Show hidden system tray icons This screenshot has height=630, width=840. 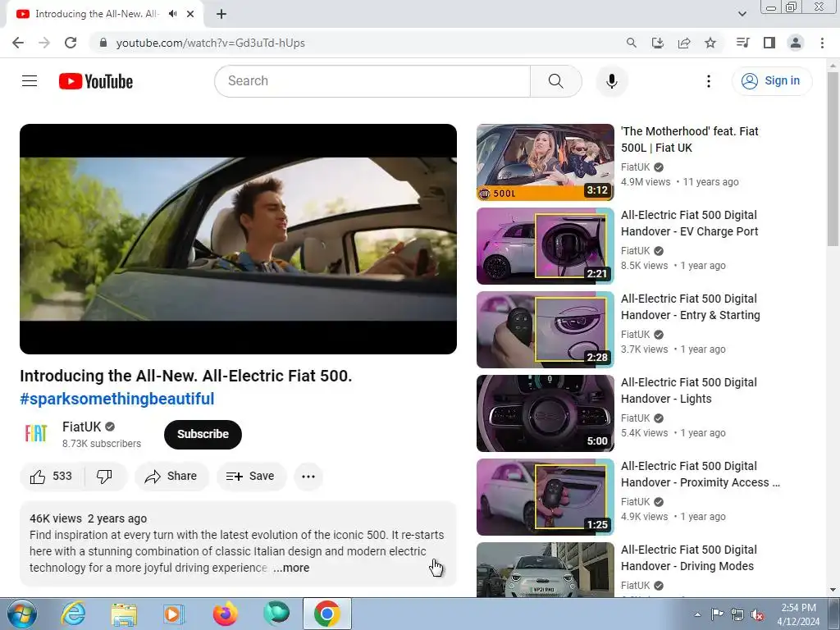(x=697, y=614)
